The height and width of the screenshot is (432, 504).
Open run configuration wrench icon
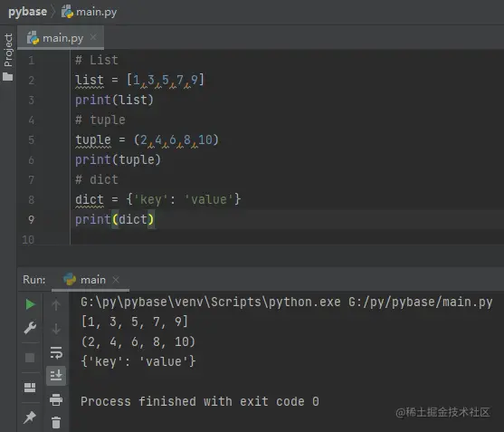click(x=30, y=328)
